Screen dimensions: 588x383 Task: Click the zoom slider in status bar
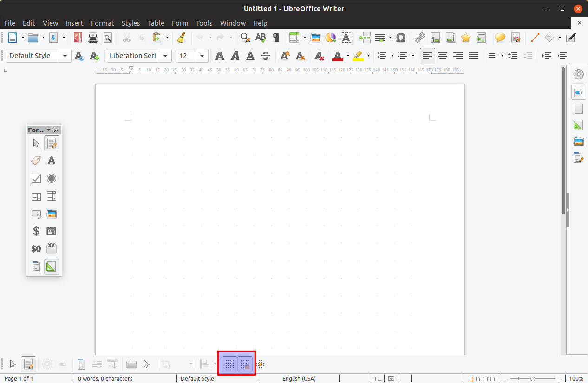(533, 378)
